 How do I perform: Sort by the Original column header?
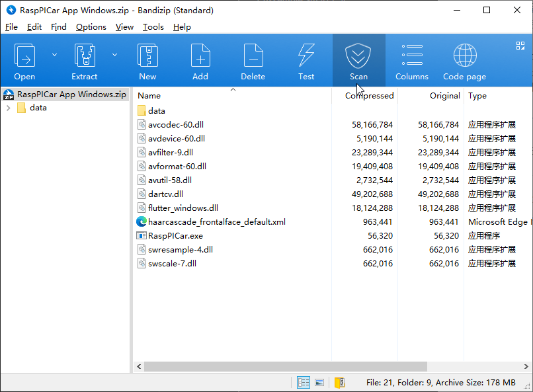pyautogui.click(x=444, y=96)
